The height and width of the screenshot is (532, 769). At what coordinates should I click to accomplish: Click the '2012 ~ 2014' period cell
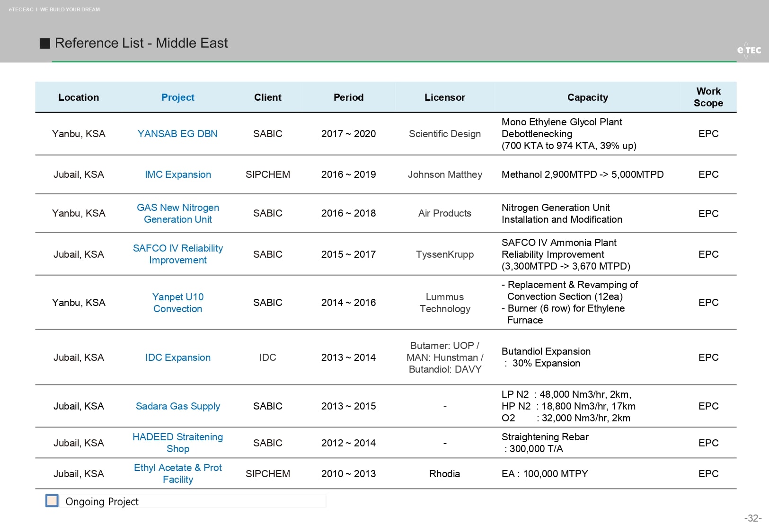pyautogui.click(x=349, y=443)
